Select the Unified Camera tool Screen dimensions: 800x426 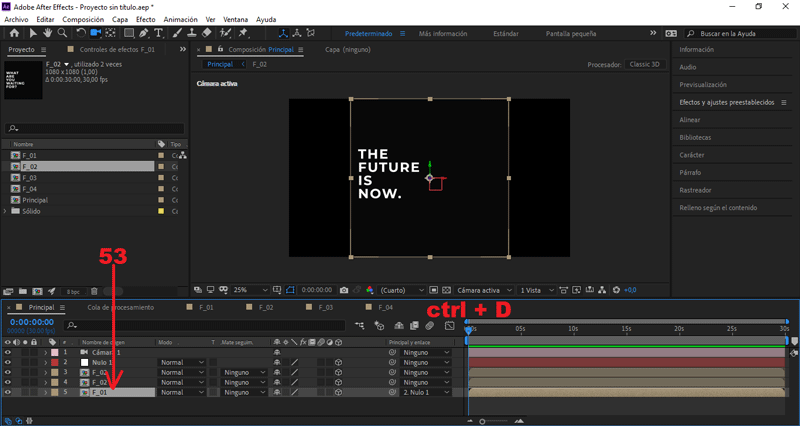tap(95, 33)
